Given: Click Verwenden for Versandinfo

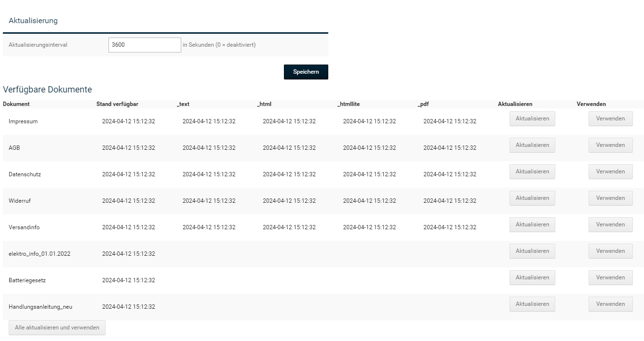Looking at the screenshot, I should pyautogui.click(x=610, y=224).
